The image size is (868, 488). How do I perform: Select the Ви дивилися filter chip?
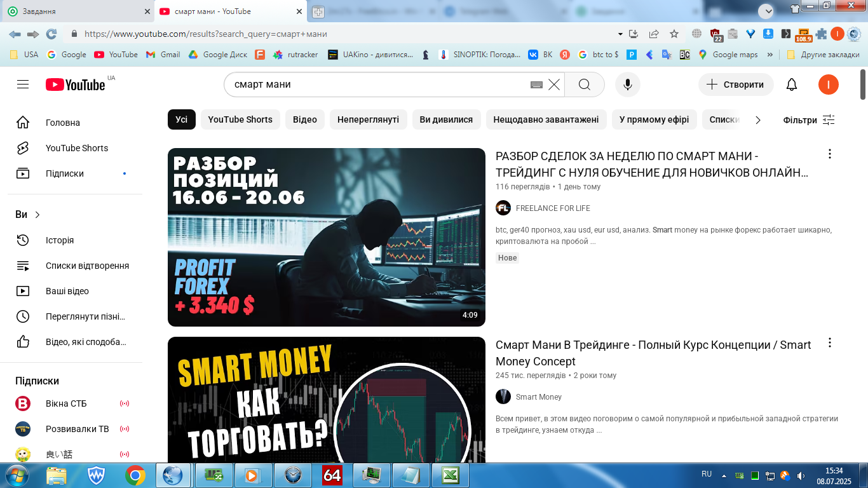tap(447, 119)
